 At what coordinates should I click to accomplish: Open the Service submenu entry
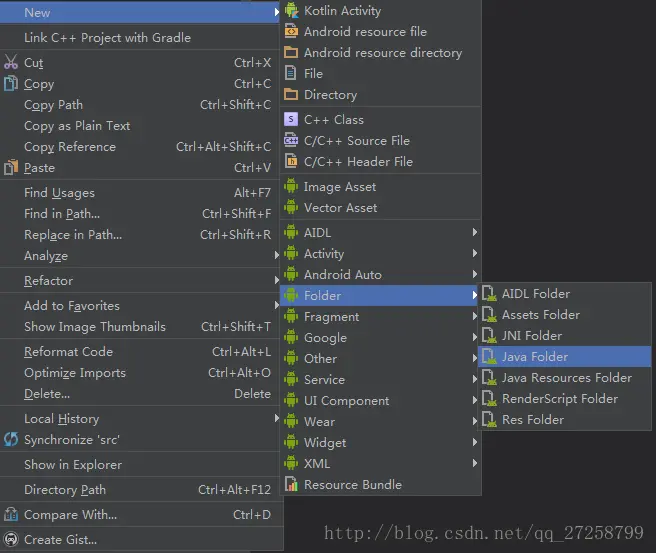pos(381,379)
